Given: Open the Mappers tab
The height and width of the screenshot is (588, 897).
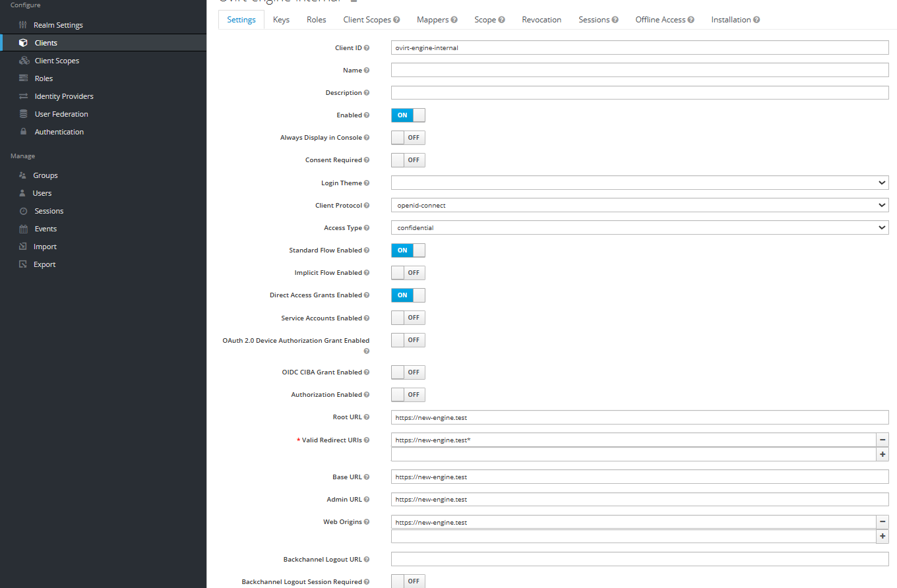Looking at the screenshot, I should pyautogui.click(x=437, y=20).
